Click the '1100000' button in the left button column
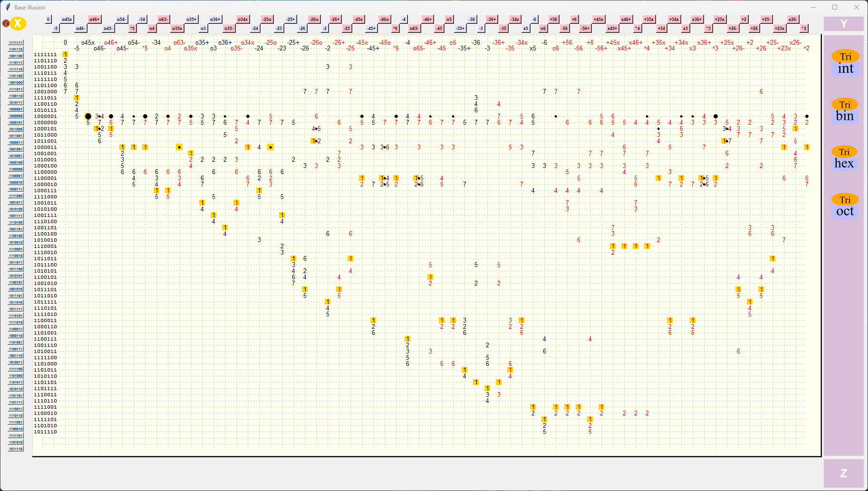 (16, 169)
